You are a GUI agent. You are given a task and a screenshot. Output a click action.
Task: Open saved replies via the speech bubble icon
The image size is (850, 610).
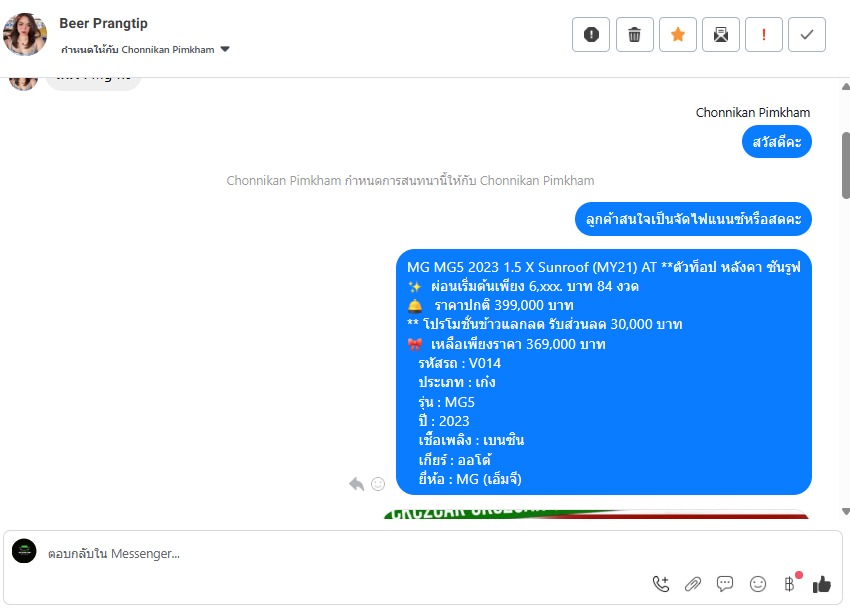[725, 584]
